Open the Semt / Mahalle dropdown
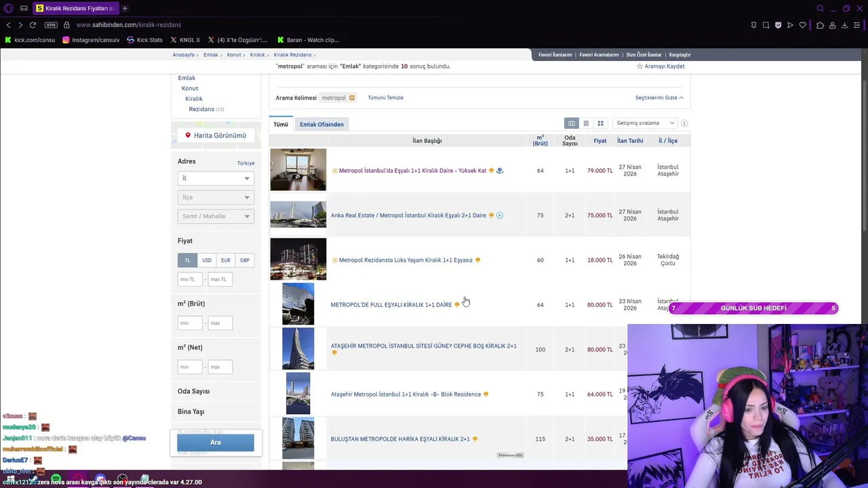 (216, 216)
